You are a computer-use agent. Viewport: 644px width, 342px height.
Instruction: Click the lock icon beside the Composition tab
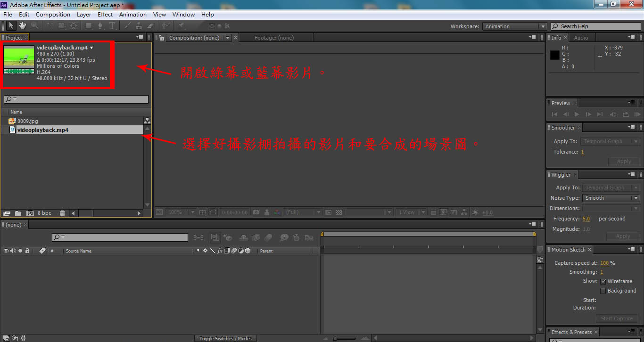[162, 38]
